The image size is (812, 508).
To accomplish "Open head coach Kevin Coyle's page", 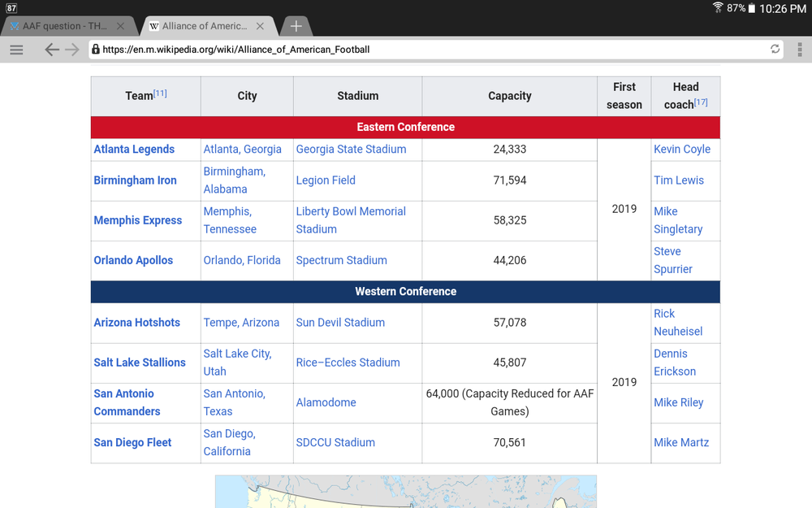I will pos(682,150).
